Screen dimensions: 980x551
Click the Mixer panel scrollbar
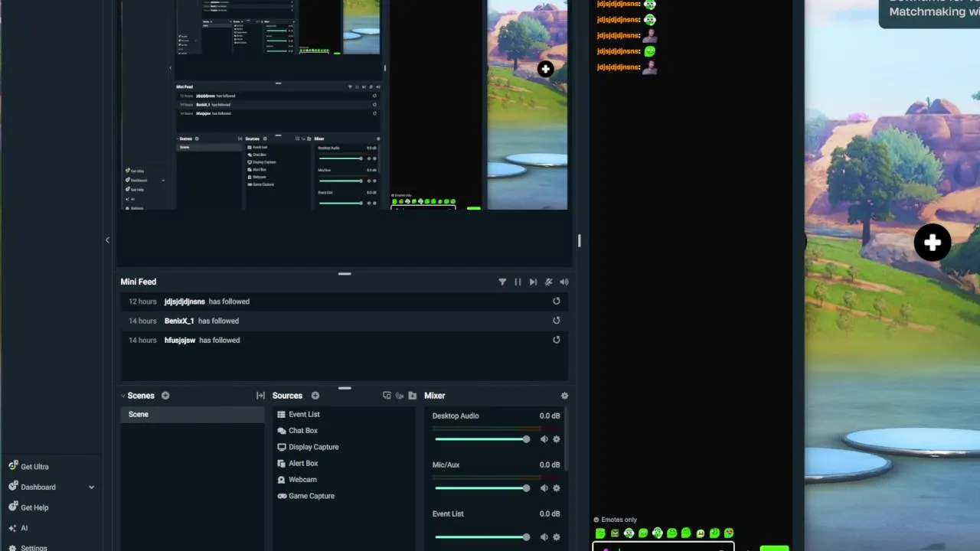(x=567, y=438)
